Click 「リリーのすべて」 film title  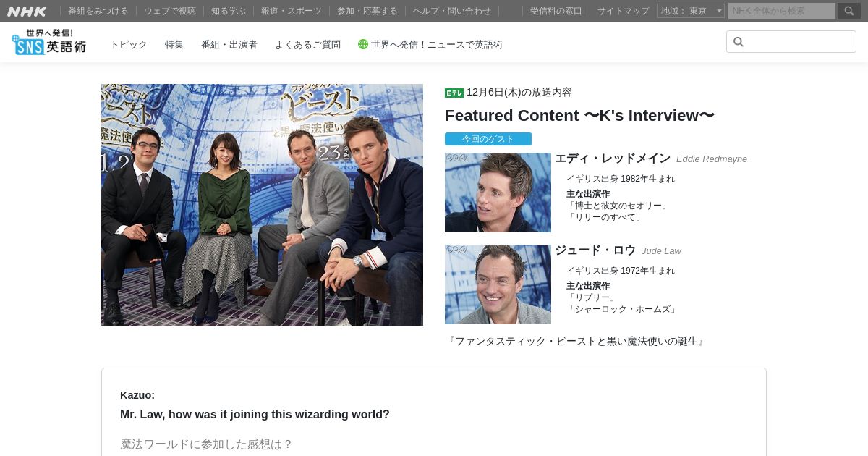pos(605,218)
